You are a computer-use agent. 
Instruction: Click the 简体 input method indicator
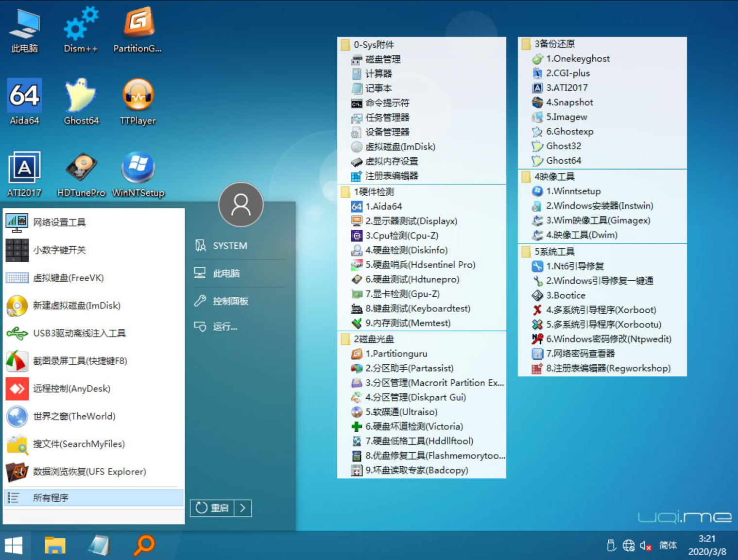tap(668, 545)
